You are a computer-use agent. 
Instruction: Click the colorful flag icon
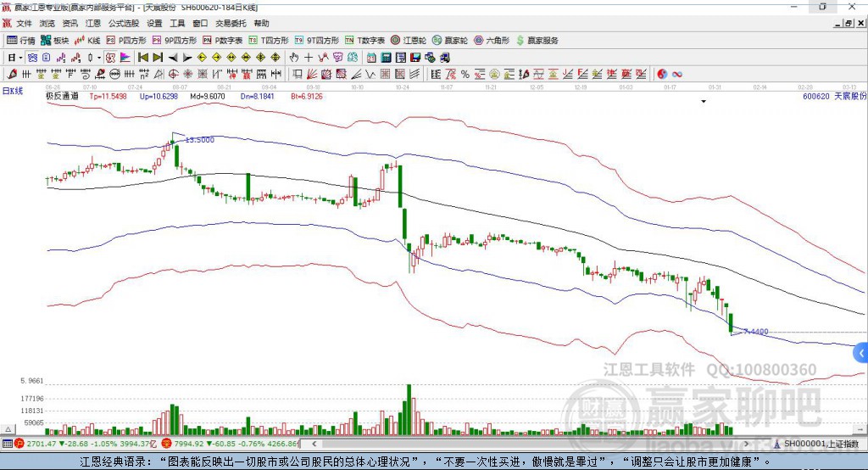(125, 58)
